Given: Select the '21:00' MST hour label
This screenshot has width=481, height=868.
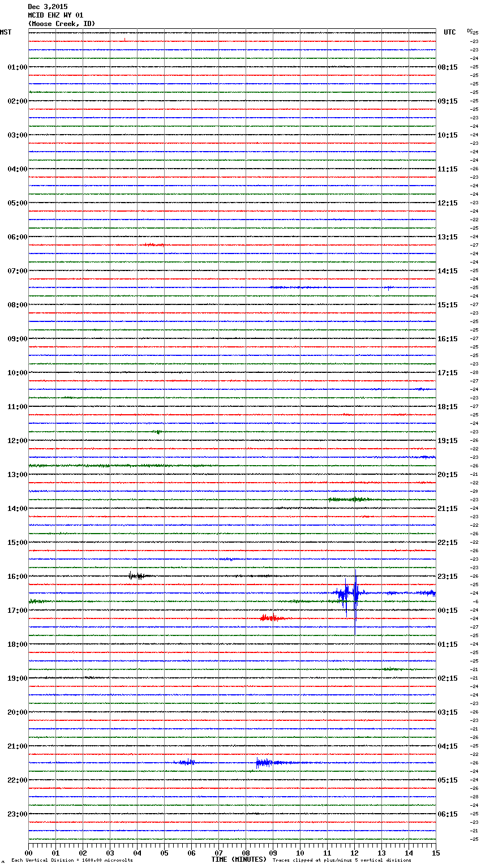Looking at the screenshot, I should pos(18,746).
